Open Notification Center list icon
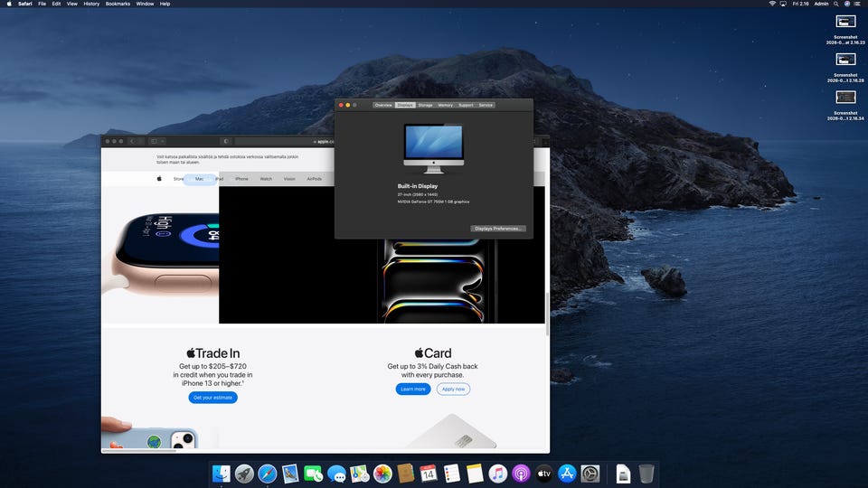The height and width of the screenshot is (488, 868). coord(858,4)
